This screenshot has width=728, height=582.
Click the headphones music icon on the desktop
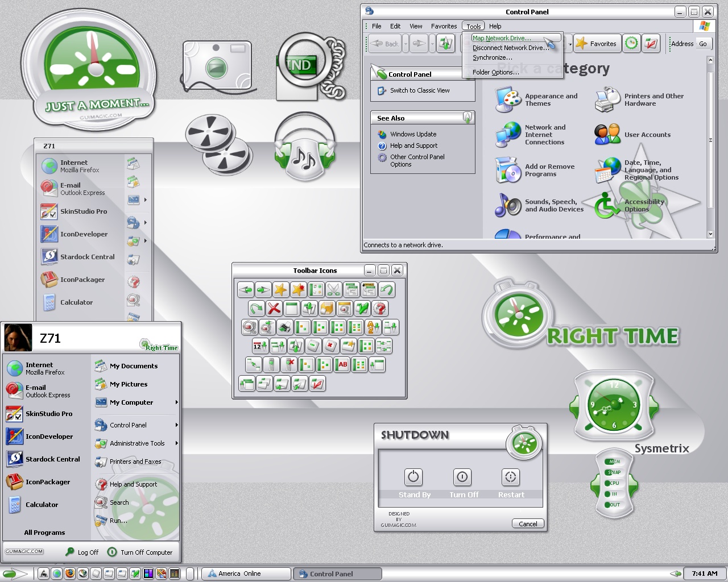(x=305, y=147)
